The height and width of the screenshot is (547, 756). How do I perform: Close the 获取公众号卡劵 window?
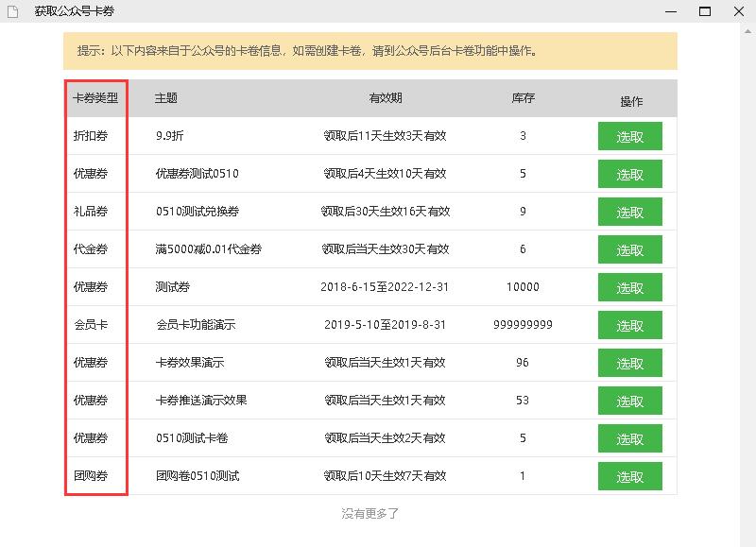739,11
